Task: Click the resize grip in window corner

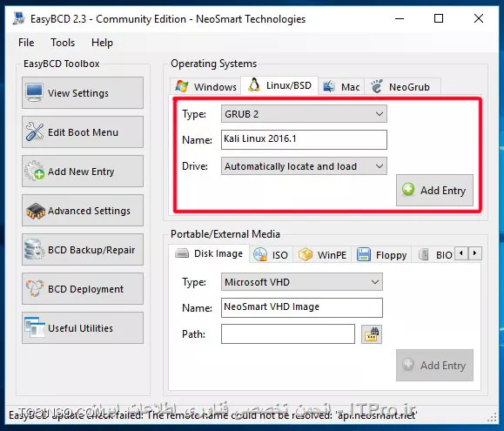Action: 492,417
